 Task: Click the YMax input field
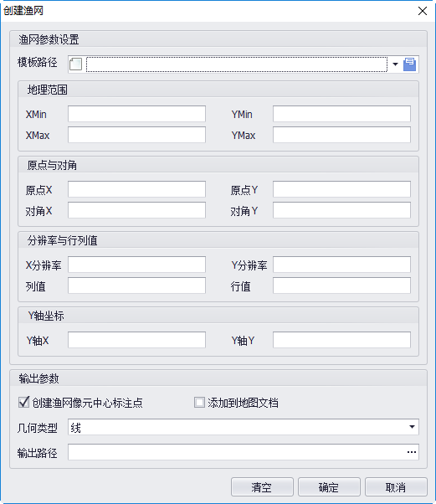coord(341,135)
